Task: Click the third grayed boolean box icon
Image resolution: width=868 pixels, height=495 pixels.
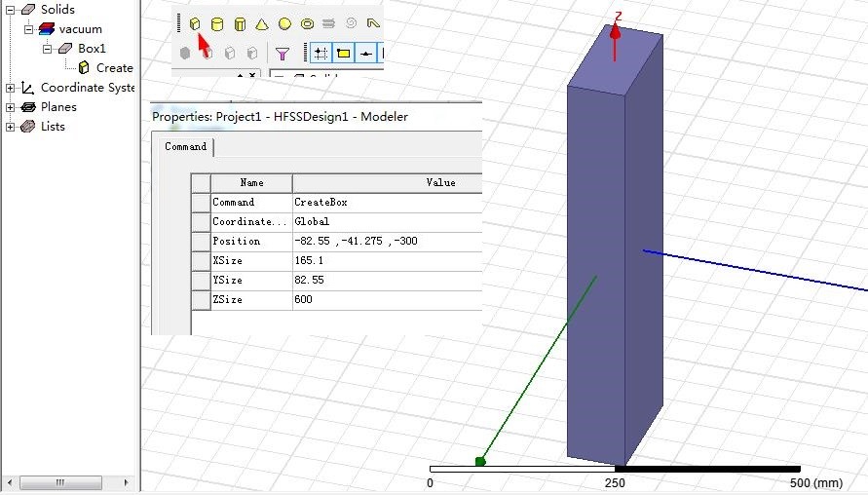Action: click(230, 54)
